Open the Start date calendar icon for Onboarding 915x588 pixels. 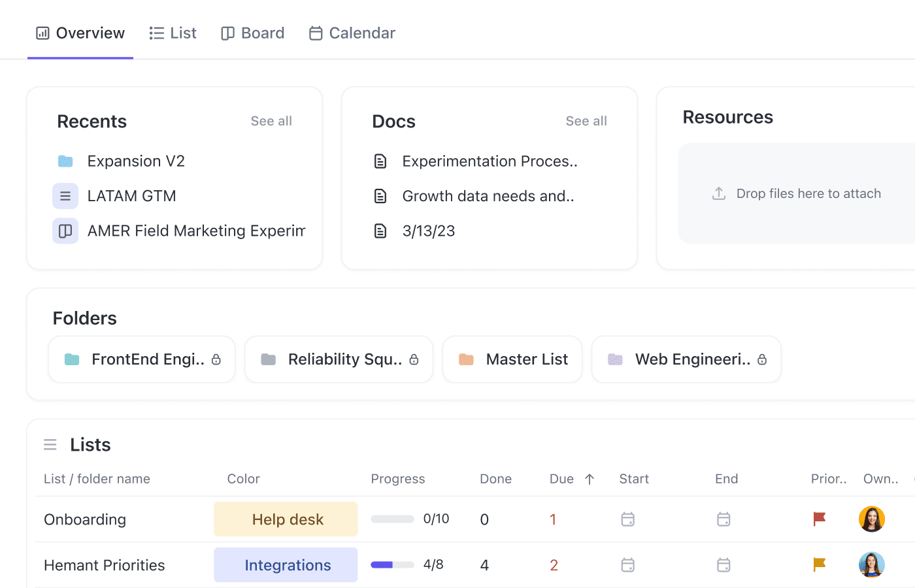(x=627, y=519)
